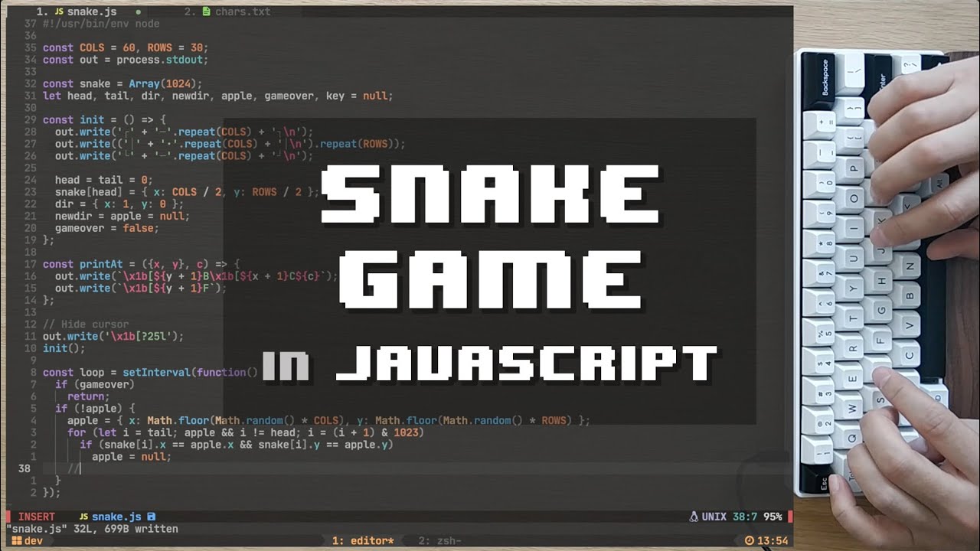This screenshot has width=980, height=551.
Task: Select tmux window 1: editor
Action: tap(363, 541)
